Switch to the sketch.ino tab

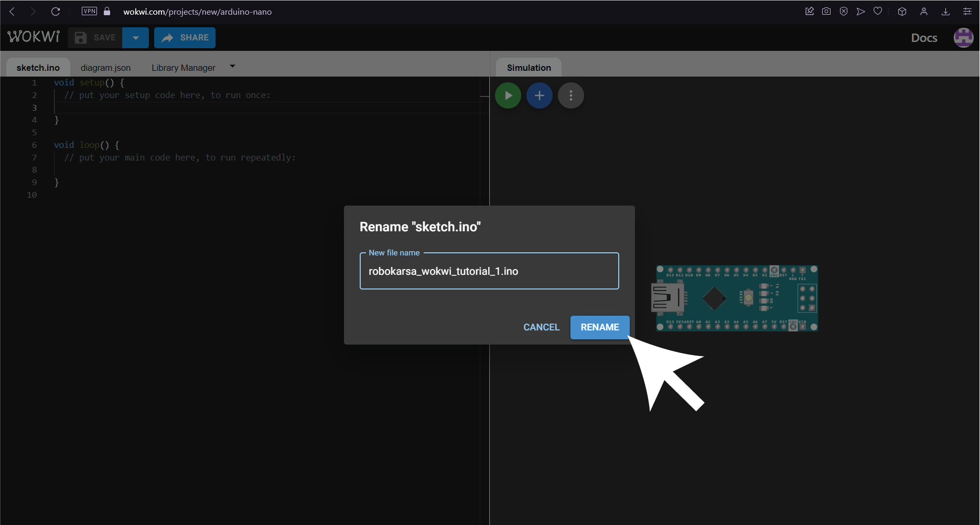[38, 68]
